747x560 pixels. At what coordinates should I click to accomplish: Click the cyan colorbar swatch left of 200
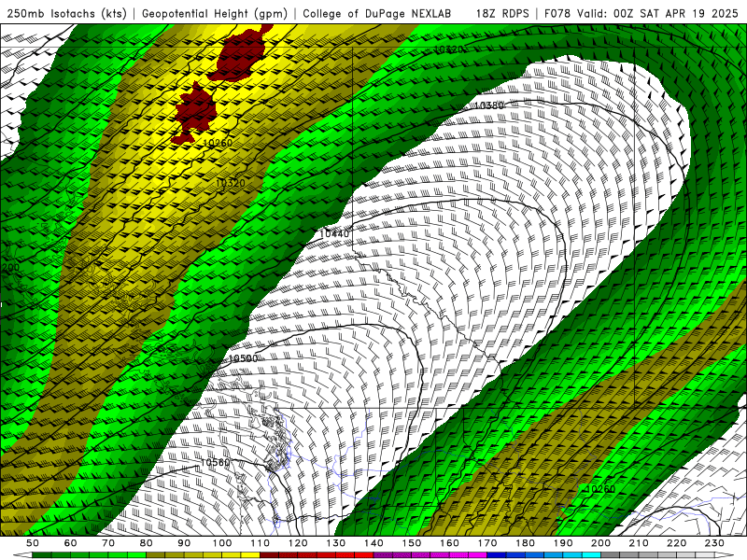pos(591,555)
